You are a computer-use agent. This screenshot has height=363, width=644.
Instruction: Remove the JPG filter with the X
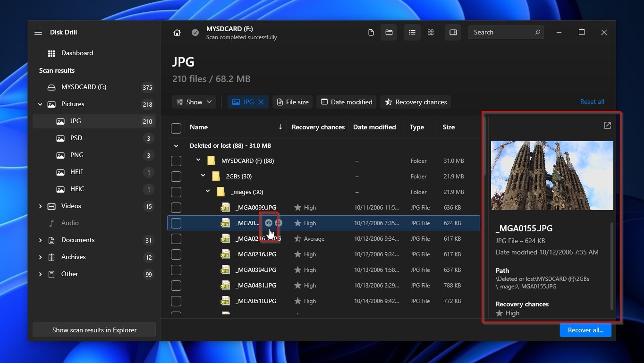tap(261, 102)
